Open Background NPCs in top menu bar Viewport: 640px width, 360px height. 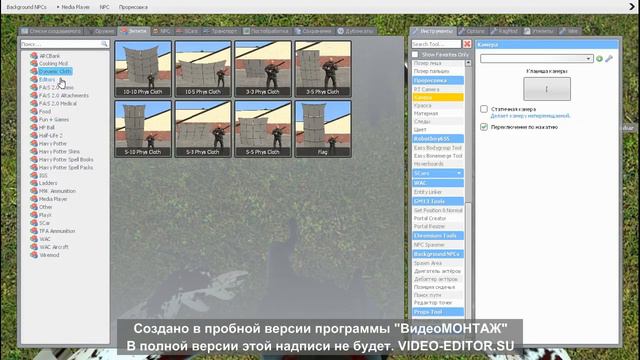coord(27,7)
